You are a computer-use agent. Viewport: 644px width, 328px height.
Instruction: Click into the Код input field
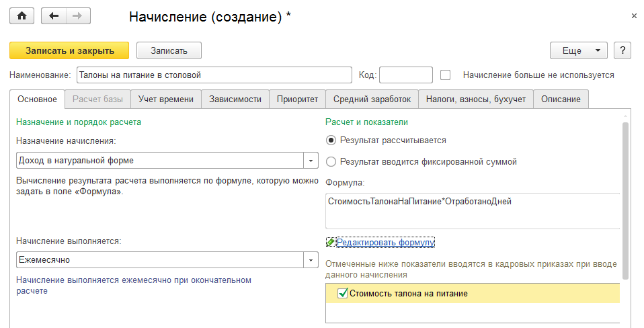405,75
